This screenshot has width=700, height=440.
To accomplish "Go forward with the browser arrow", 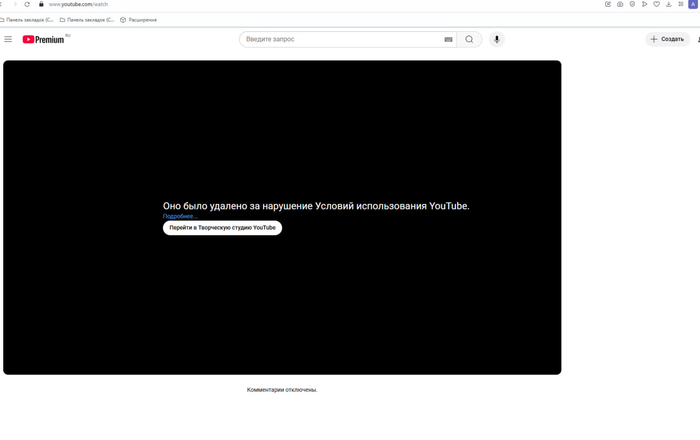I will (x=15, y=4).
